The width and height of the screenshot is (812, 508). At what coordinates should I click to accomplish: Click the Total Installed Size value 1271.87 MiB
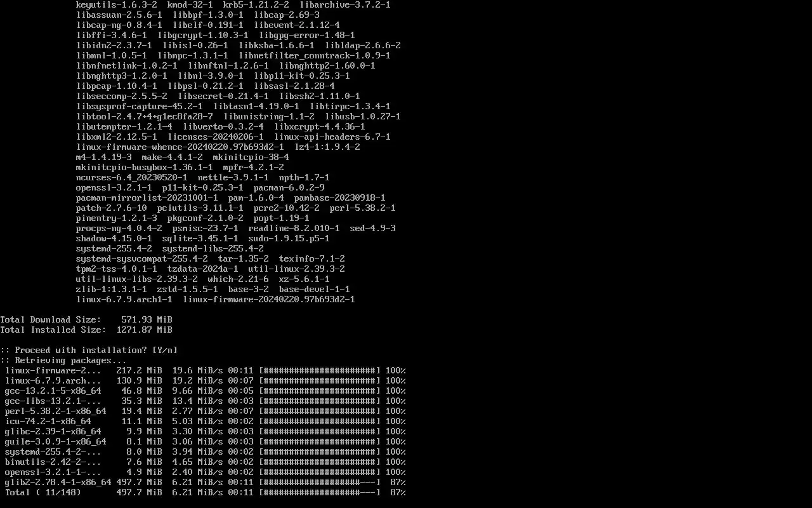145,330
